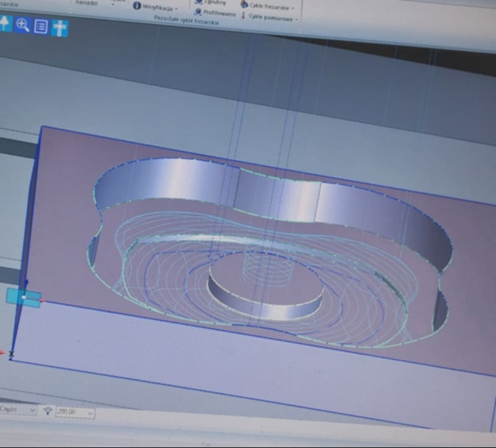Expand the 200.00 value combo box
496x448 pixels.
click(x=88, y=412)
